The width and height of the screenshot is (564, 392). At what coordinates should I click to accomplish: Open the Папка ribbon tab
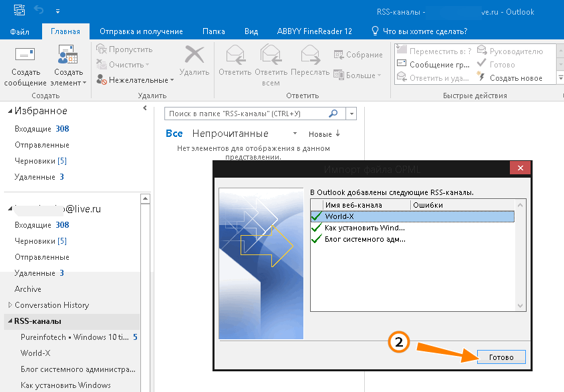point(214,31)
